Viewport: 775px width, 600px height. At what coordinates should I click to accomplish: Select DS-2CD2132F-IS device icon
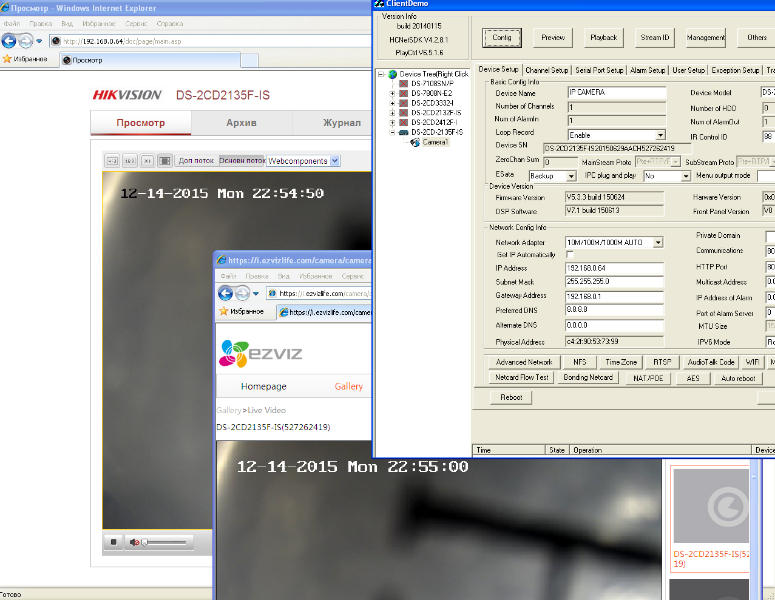403,113
